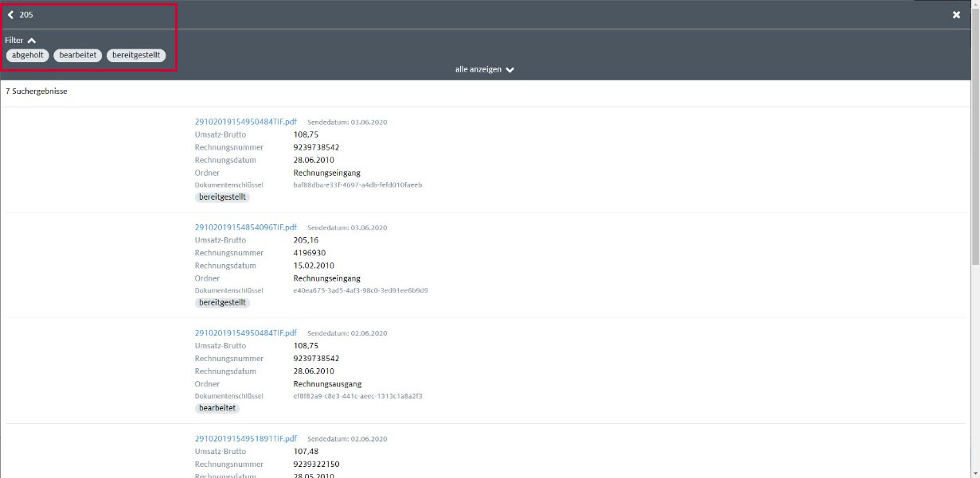Click the vertical scrollbar thumb
The width and height of the screenshot is (980, 478).
974,135
